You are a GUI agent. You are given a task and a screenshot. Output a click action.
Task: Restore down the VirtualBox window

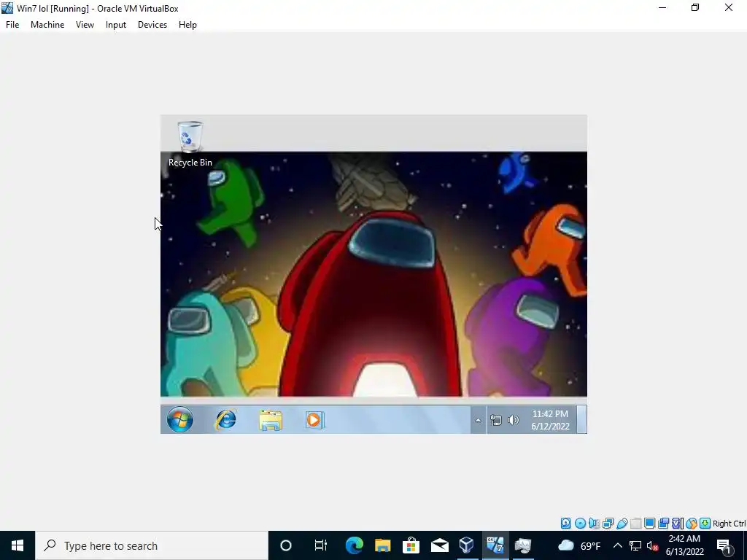pyautogui.click(x=695, y=7)
